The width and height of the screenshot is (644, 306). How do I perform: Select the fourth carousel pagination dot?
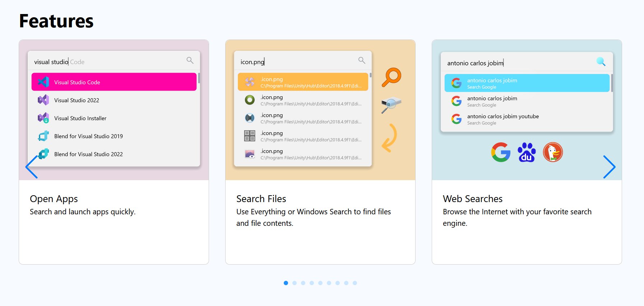pyautogui.click(x=312, y=283)
